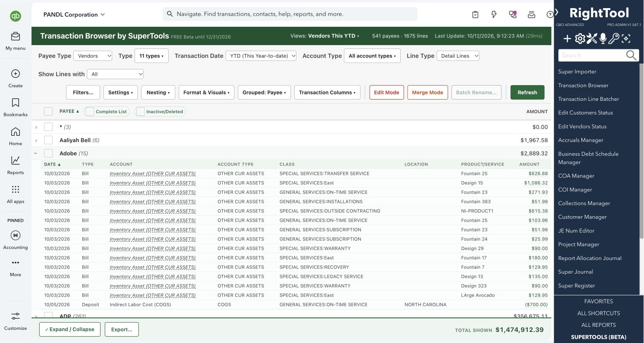The height and width of the screenshot is (343, 644).
Task: Click the Navigate search input field
Action: [290, 14]
